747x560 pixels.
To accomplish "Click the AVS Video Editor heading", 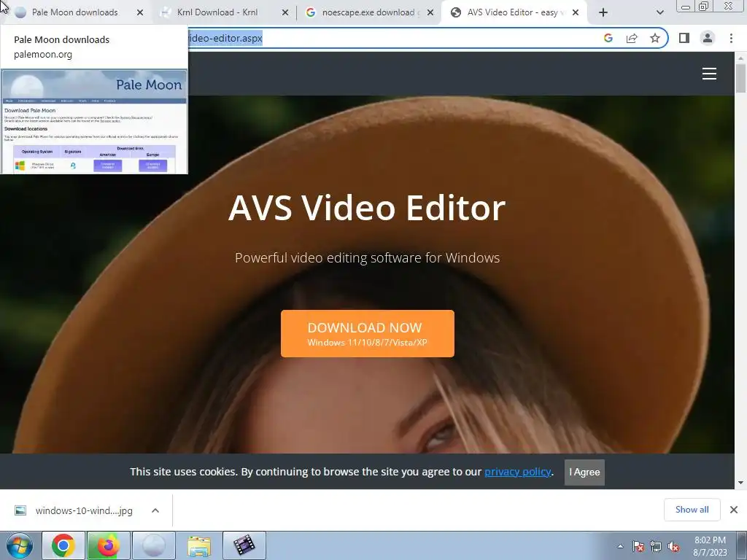I will [367, 208].
